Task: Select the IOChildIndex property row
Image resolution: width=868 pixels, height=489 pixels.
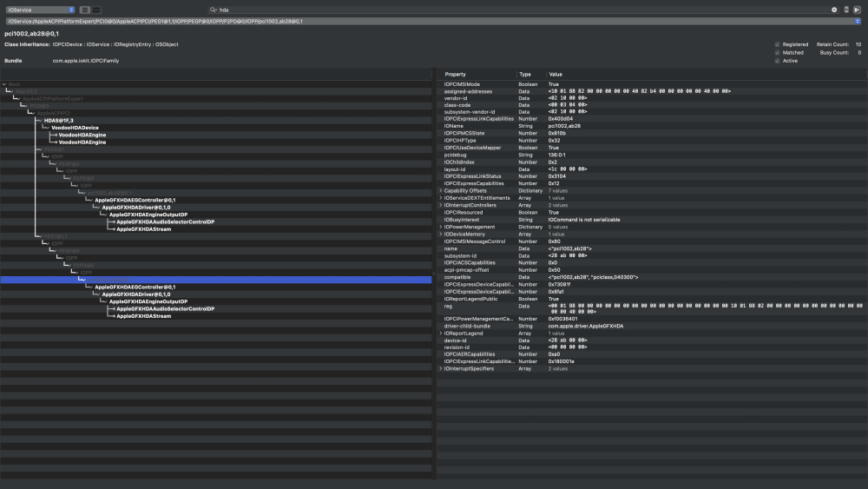Action: (652, 162)
